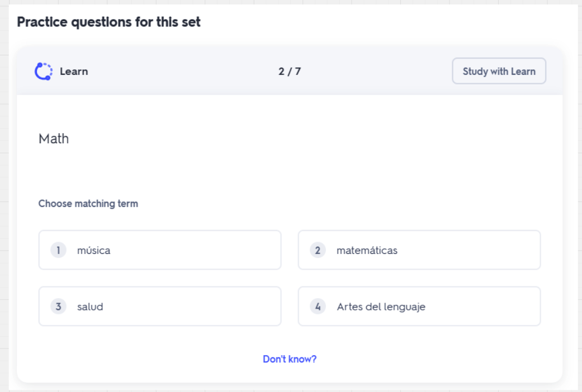Choose the música answer option
The width and height of the screenshot is (582, 392).
tap(160, 250)
